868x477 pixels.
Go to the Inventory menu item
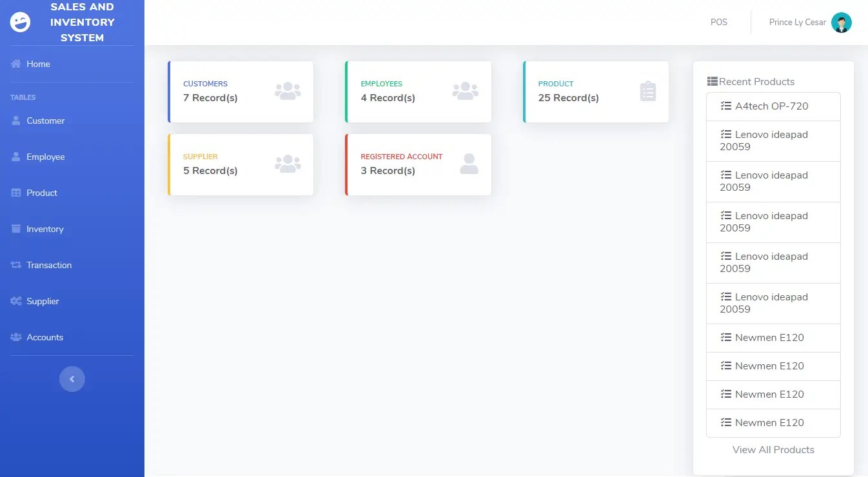pos(45,229)
